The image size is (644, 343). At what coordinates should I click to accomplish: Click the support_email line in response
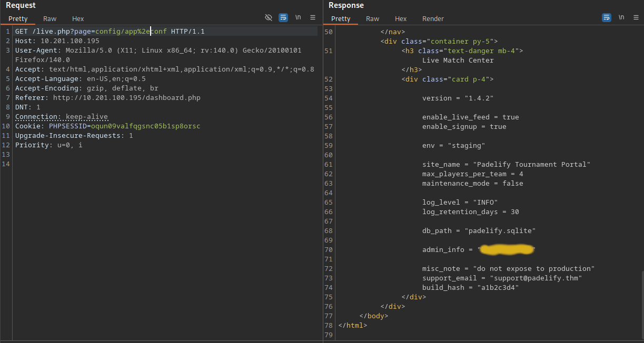coord(502,278)
